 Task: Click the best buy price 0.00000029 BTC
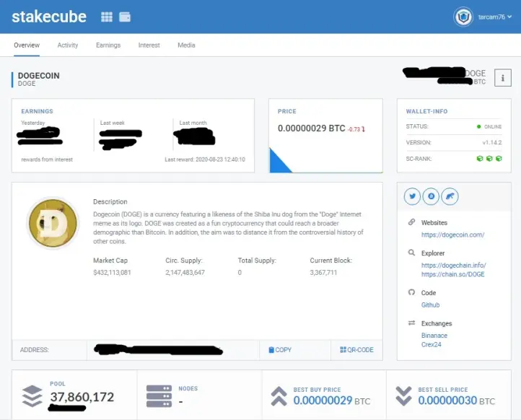coord(332,401)
